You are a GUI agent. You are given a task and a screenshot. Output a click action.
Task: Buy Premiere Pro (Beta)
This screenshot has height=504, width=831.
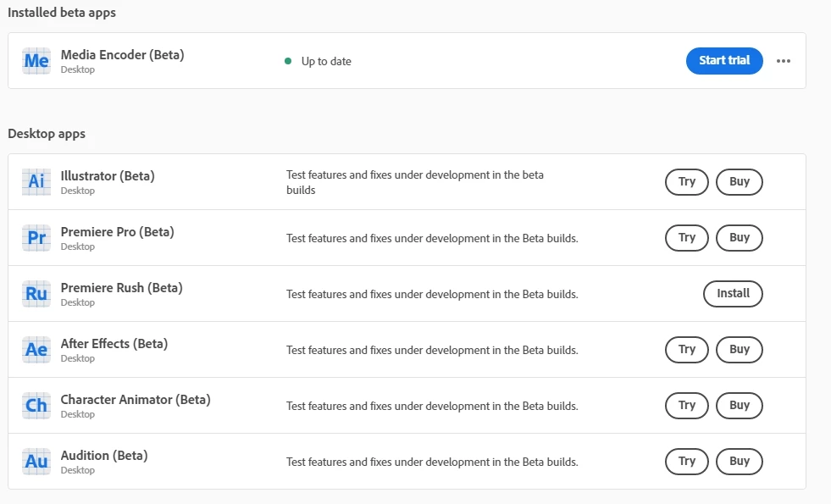point(740,238)
